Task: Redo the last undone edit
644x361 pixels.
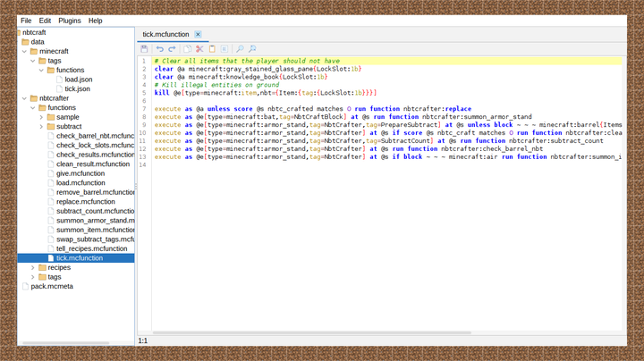Action: 172,49
